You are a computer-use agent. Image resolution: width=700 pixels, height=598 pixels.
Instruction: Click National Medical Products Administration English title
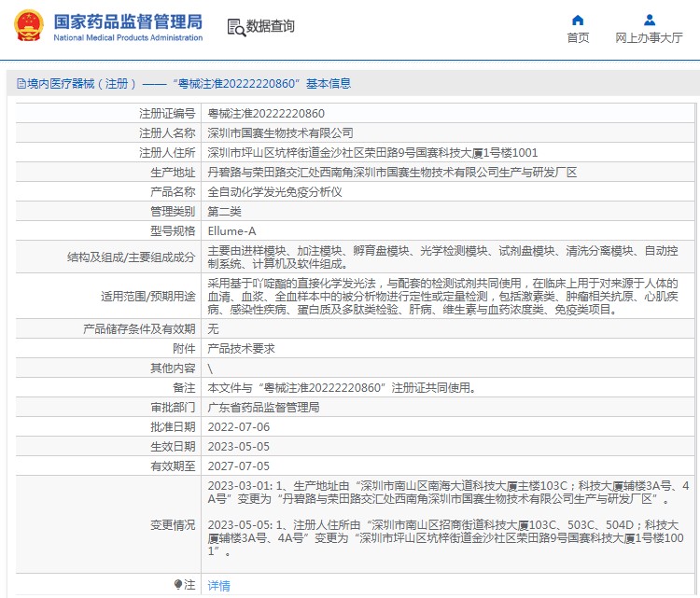tap(128, 38)
